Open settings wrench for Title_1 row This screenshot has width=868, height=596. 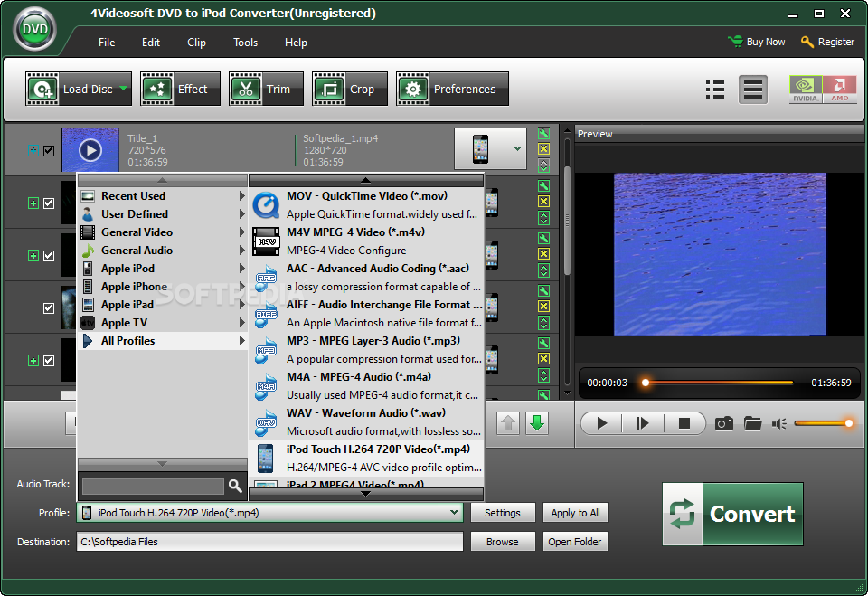(543, 133)
